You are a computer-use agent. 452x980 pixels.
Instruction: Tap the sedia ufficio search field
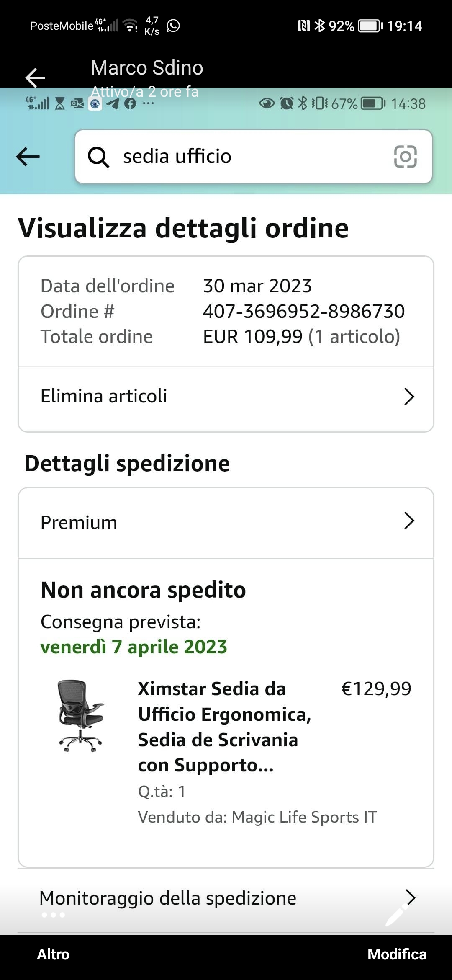254,157
